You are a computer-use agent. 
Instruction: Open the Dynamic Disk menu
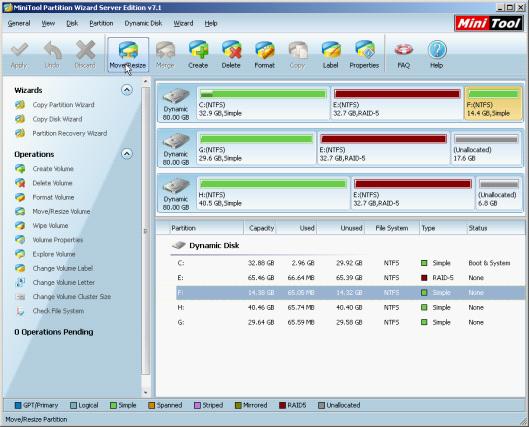click(143, 23)
